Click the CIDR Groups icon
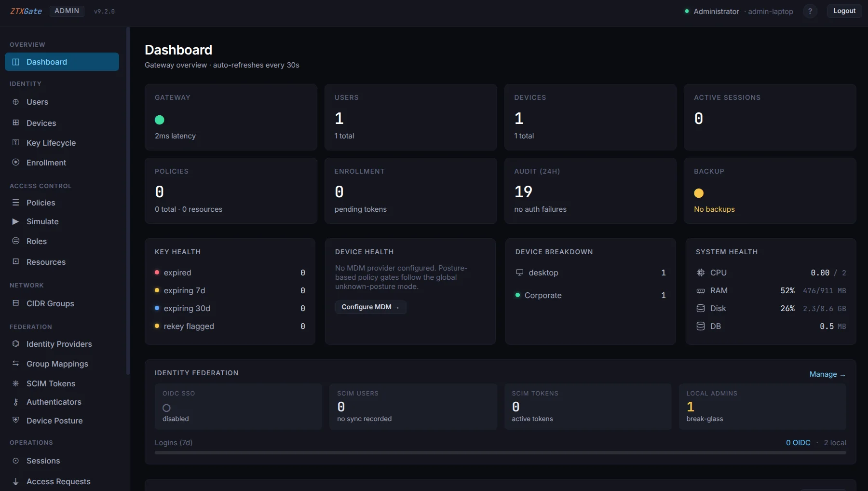Viewport: 868px width, 491px height. click(x=15, y=303)
